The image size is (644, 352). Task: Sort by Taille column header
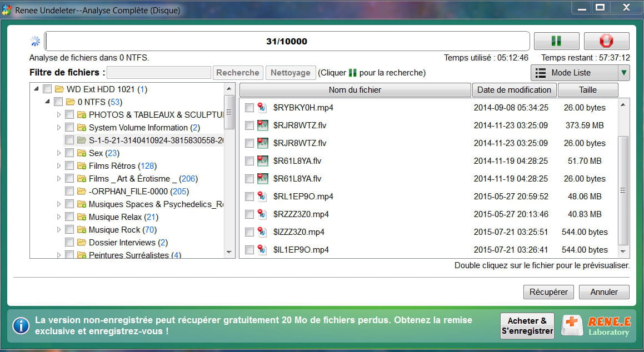pos(587,90)
